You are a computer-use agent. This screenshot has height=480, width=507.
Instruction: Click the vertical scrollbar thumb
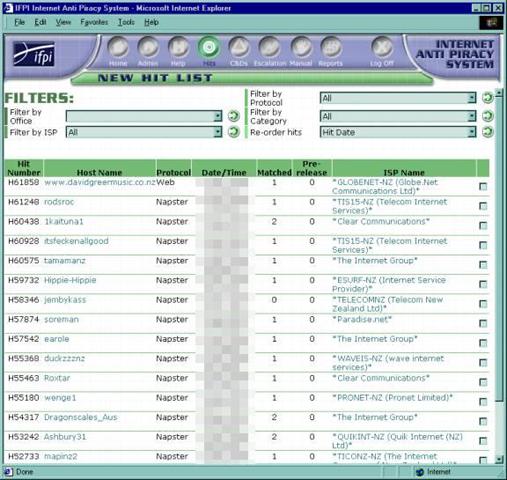pyautogui.click(x=499, y=249)
